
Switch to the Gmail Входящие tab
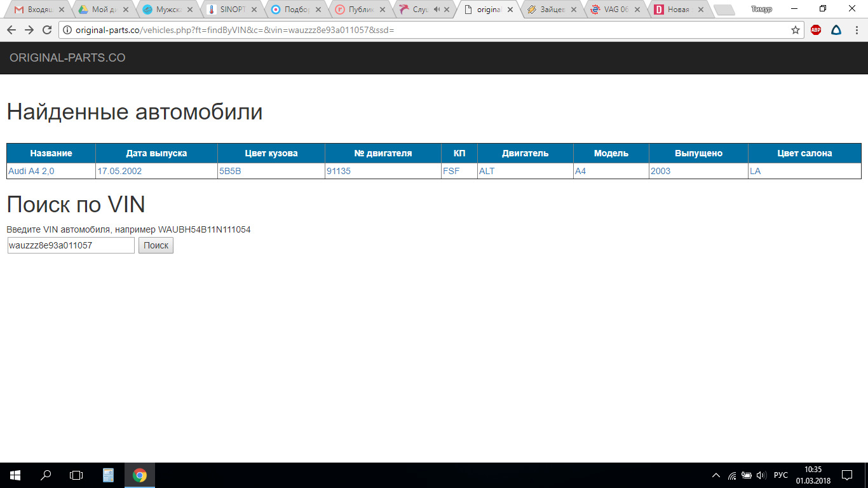click(x=38, y=10)
